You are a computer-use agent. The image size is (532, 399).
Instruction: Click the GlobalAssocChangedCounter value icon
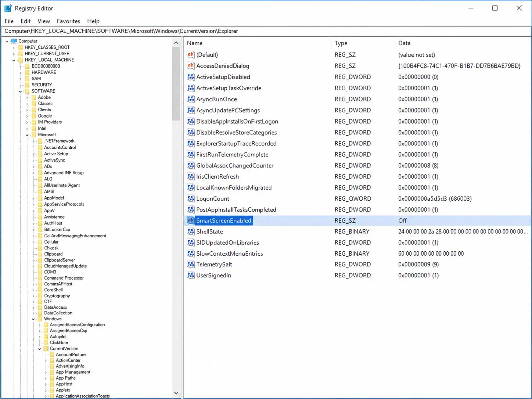tap(191, 165)
